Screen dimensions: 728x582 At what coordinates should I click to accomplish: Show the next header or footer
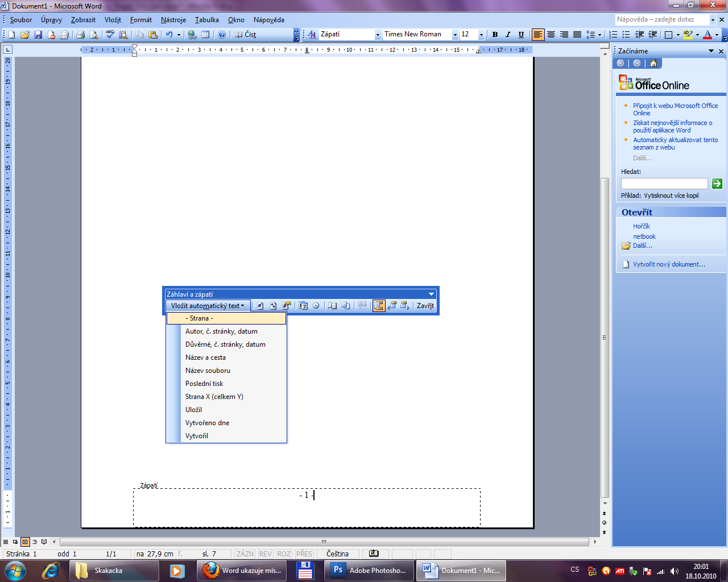[405, 306]
